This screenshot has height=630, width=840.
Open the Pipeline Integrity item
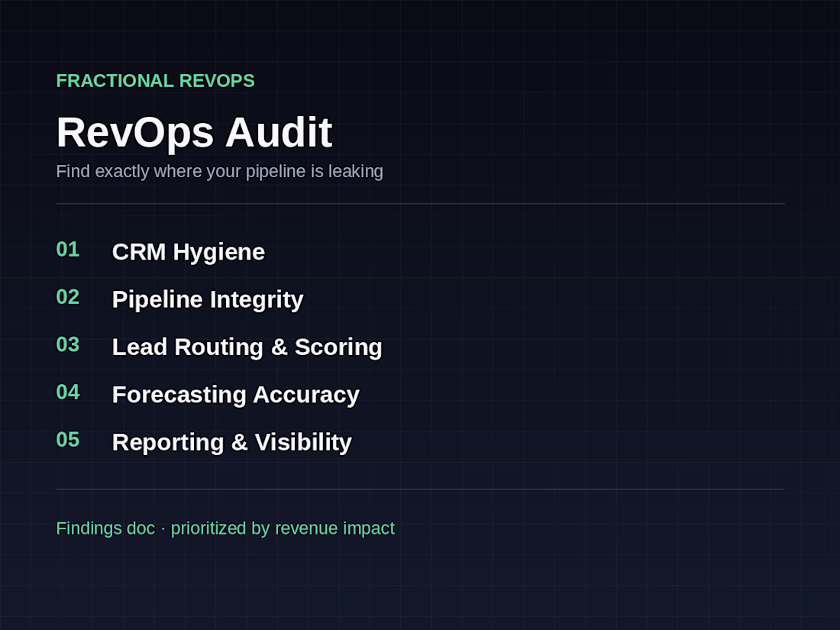(208, 300)
